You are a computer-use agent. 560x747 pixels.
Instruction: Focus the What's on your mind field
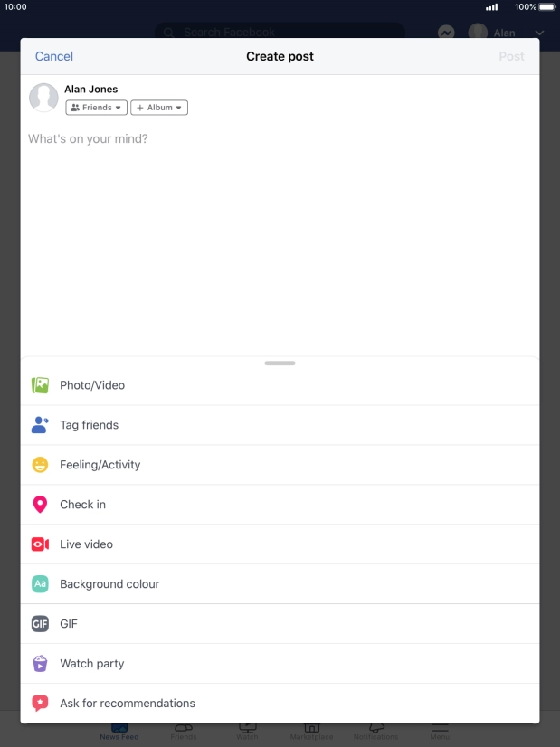click(280, 238)
